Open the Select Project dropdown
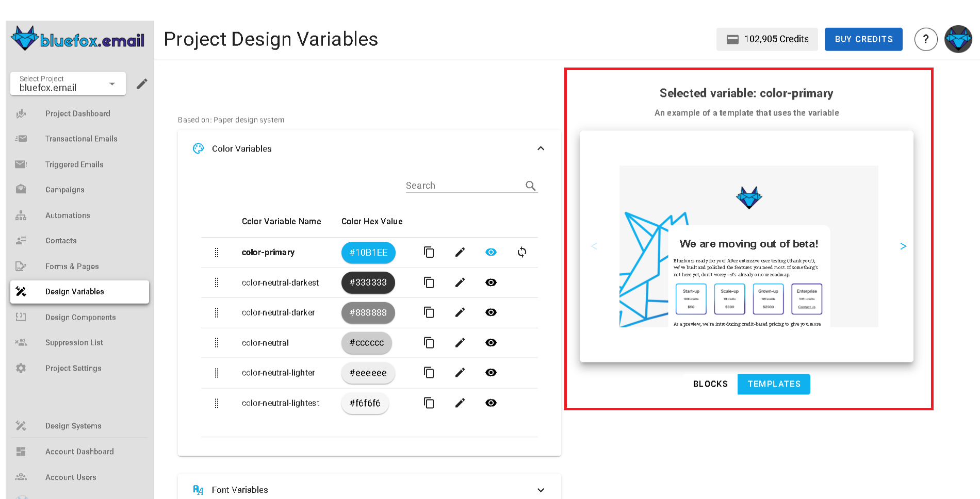 [x=68, y=84]
